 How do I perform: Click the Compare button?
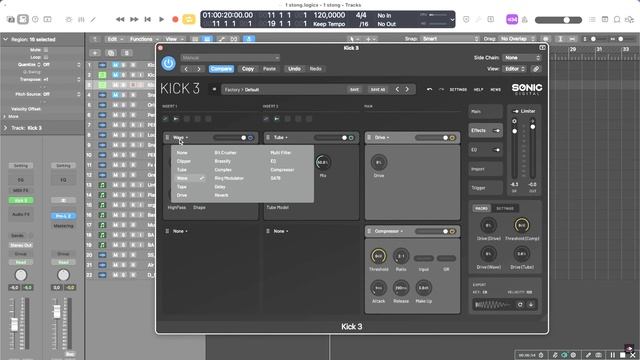tap(221, 69)
